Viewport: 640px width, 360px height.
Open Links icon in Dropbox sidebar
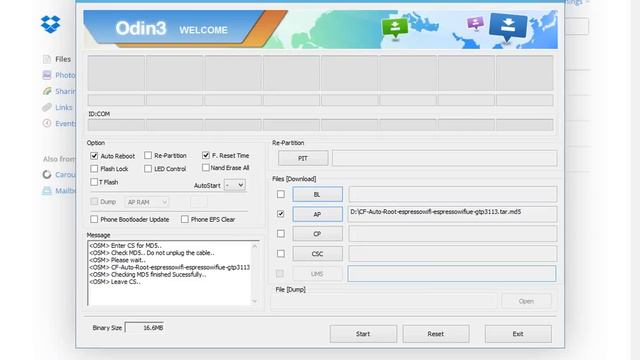coord(47,107)
